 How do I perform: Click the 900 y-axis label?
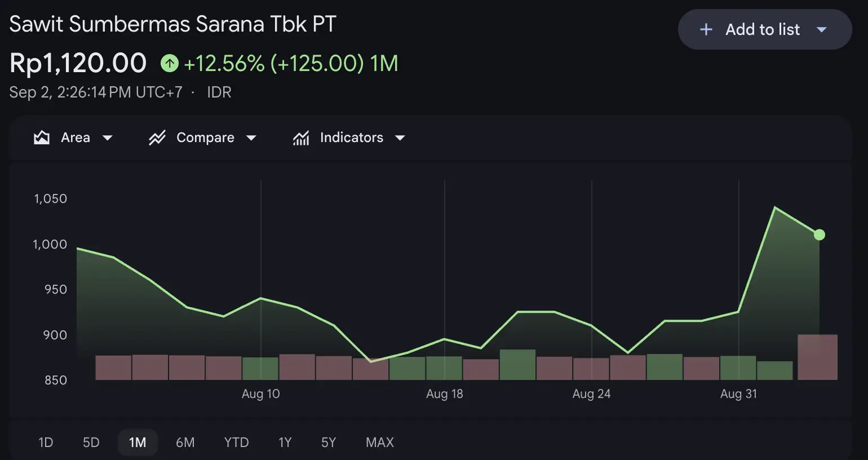click(55, 335)
